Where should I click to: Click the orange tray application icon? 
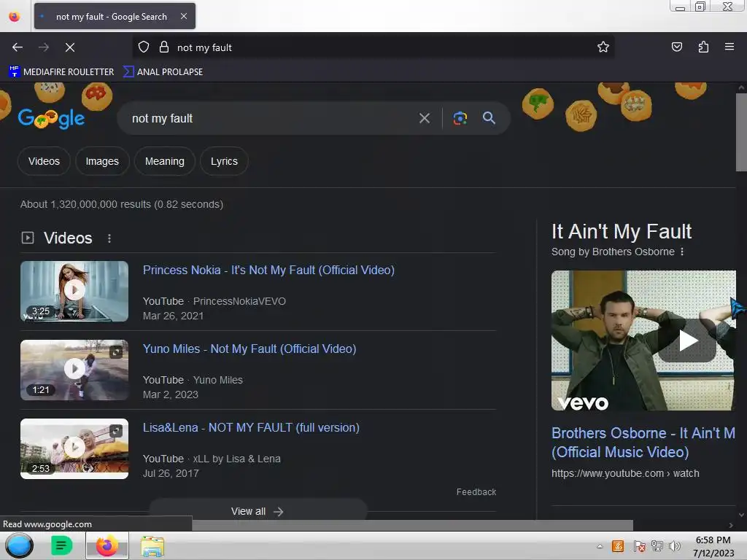(x=618, y=546)
